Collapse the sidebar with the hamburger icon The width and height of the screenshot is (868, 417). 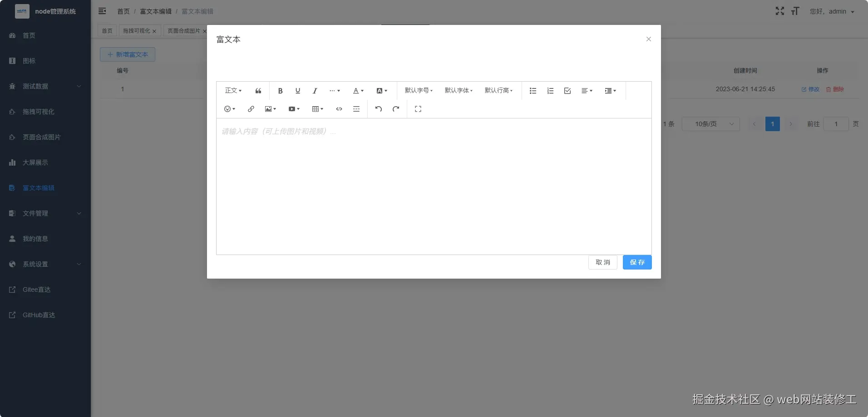pyautogui.click(x=102, y=11)
